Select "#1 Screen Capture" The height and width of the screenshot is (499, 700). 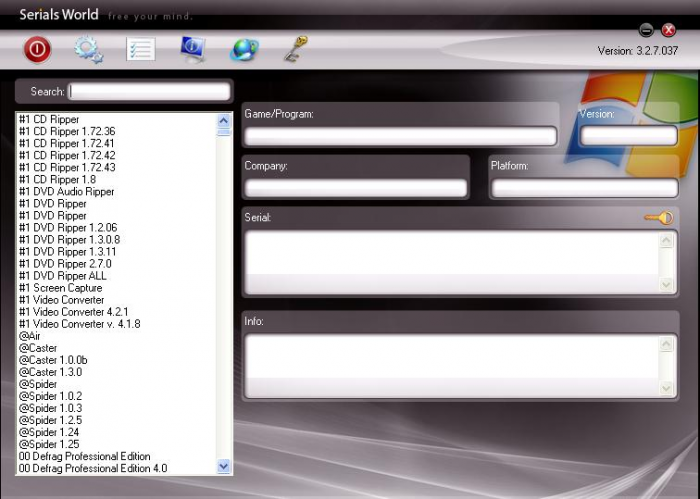61,288
